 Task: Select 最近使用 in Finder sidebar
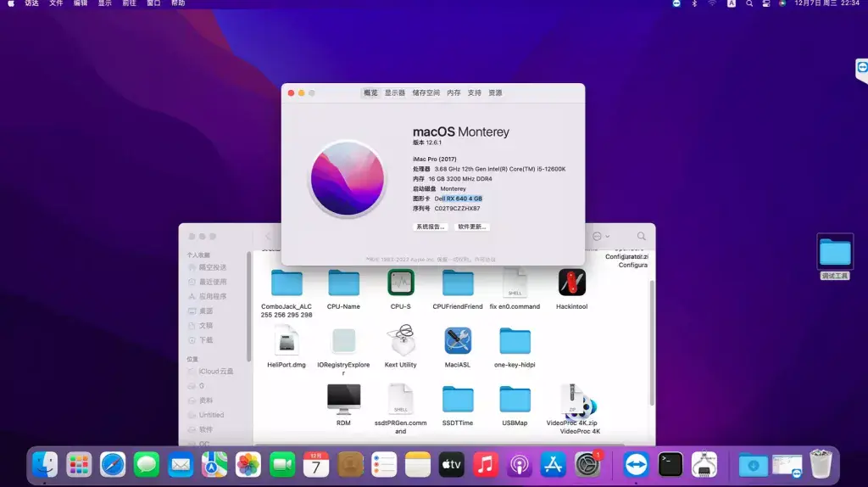click(214, 282)
